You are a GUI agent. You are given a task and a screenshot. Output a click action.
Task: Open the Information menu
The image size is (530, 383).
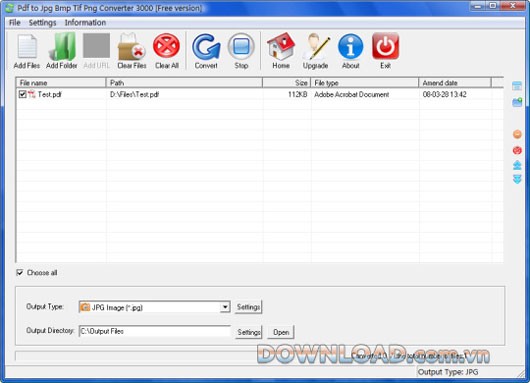pos(85,23)
